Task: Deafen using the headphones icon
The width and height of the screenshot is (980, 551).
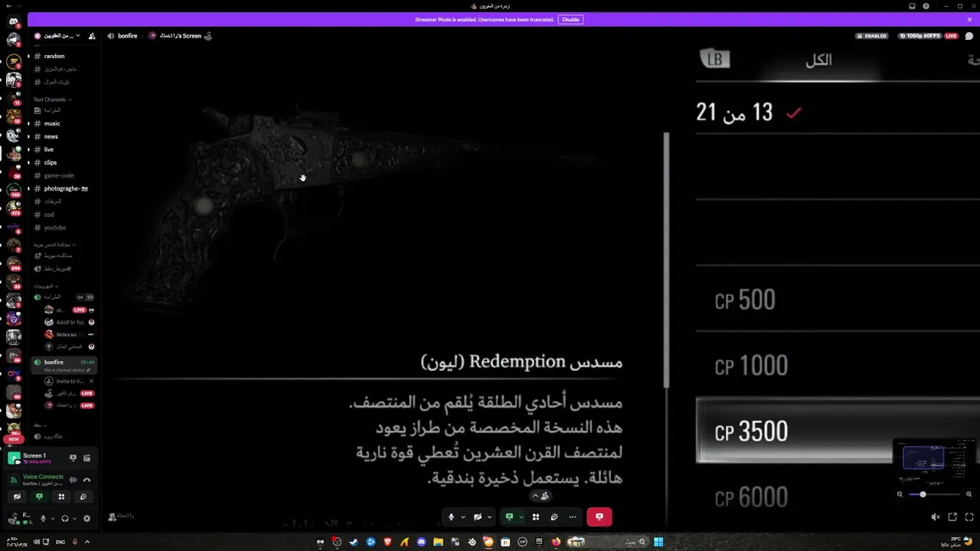Action: [x=65, y=518]
